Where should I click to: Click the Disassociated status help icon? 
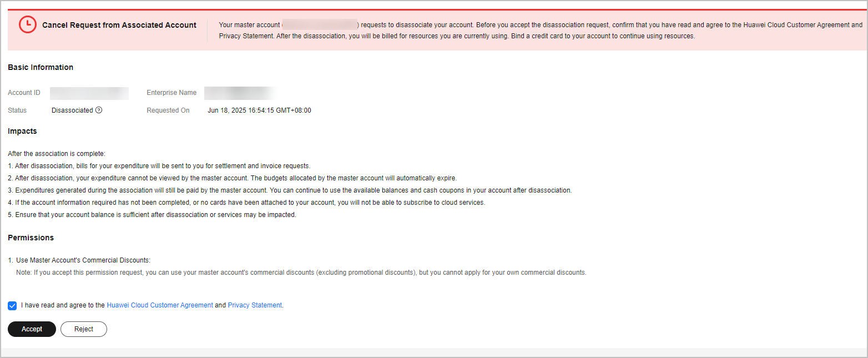(x=99, y=110)
